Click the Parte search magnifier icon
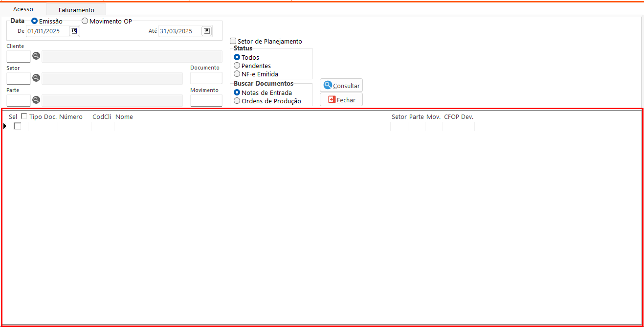Viewport: 644px width, 327px height. coord(36,100)
